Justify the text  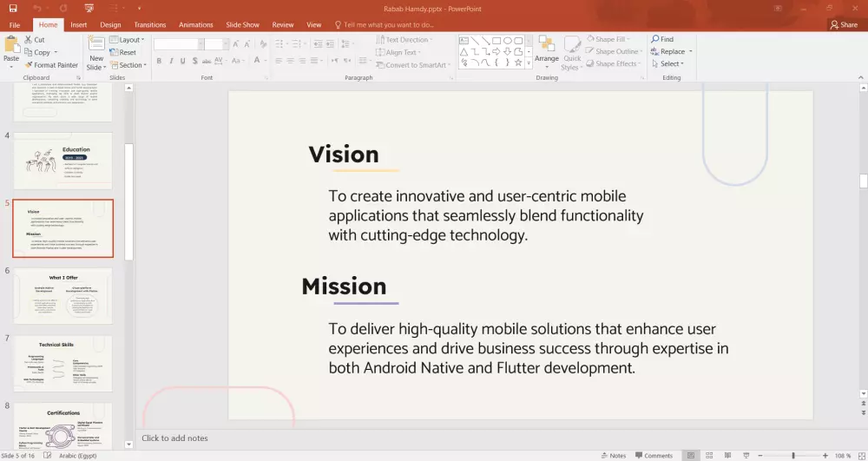(314, 60)
